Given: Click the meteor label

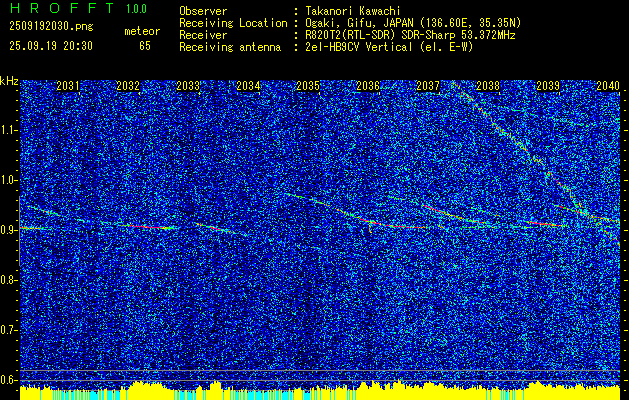Looking at the screenshot, I should point(142,31).
